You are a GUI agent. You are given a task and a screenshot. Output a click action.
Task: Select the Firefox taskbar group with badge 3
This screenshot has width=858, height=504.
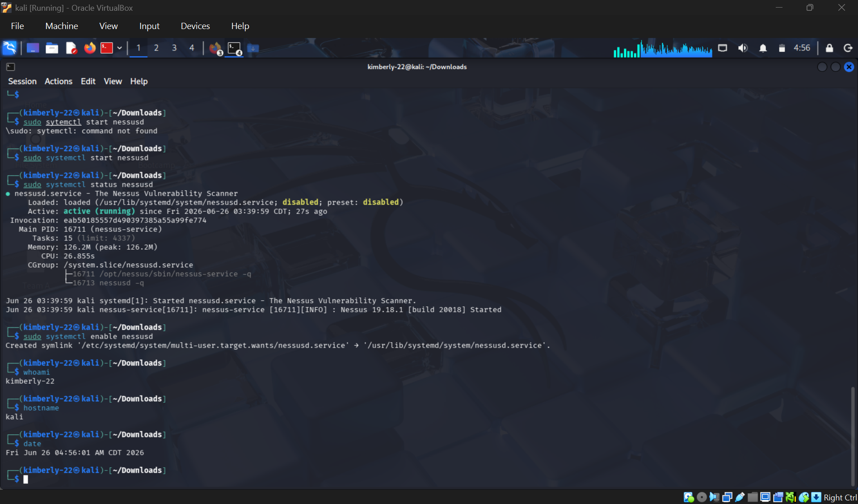[216, 48]
